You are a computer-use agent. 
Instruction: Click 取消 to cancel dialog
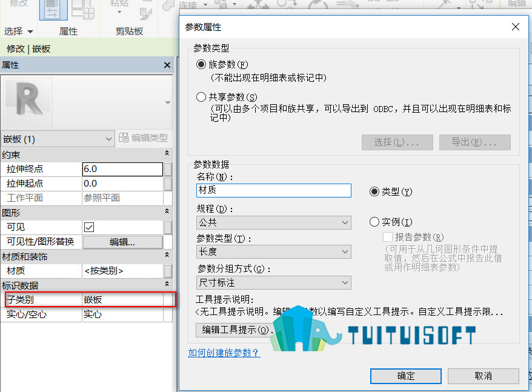coord(483,376)
